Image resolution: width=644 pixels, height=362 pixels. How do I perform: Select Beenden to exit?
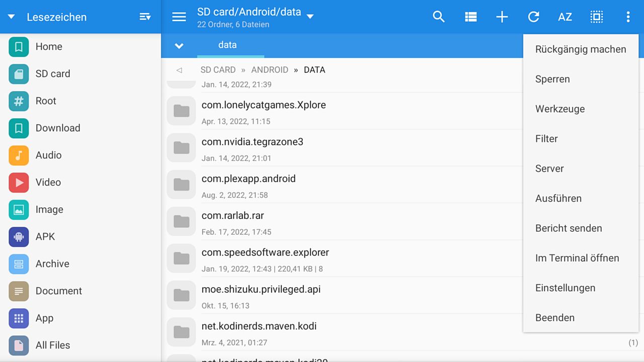point(581,318)
